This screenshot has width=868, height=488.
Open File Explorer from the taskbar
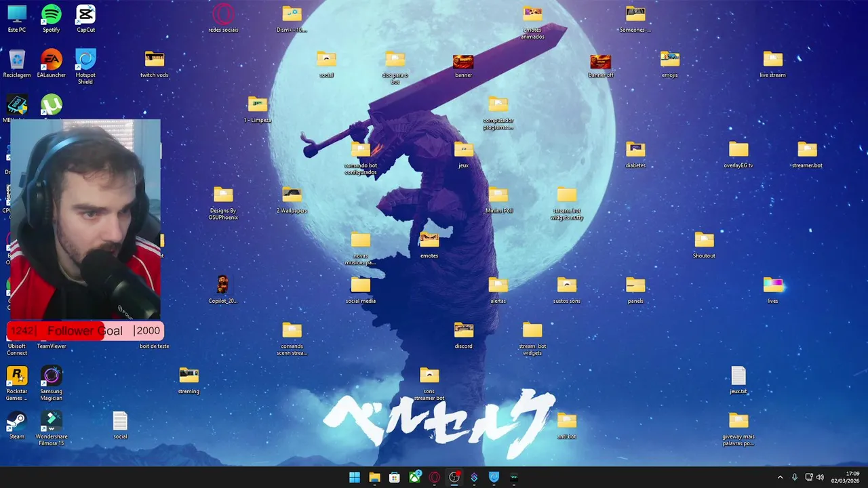point(374,477)
